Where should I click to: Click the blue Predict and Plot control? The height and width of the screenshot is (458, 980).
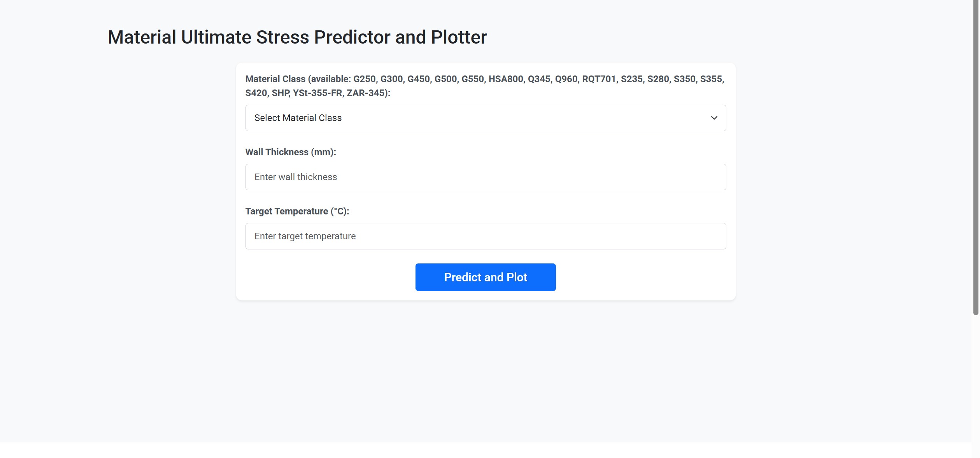(x=485, y=277)
